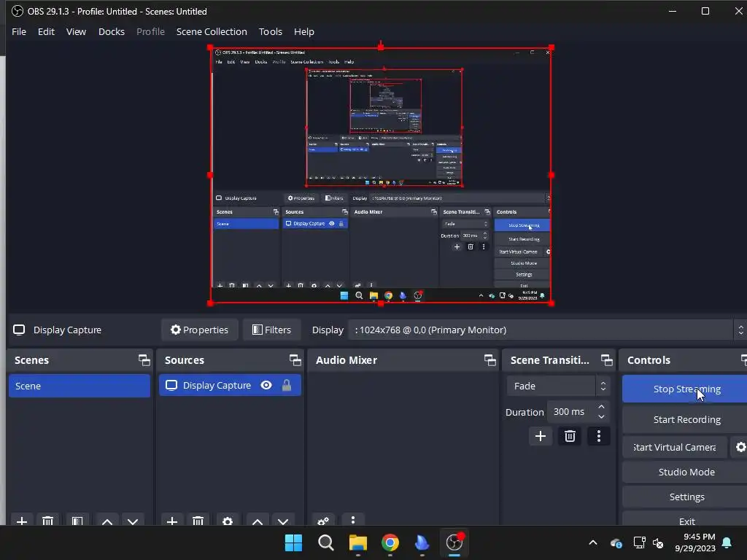Open the Scene Collection menu
747x560 pixels.
click(x=212, y=31)
